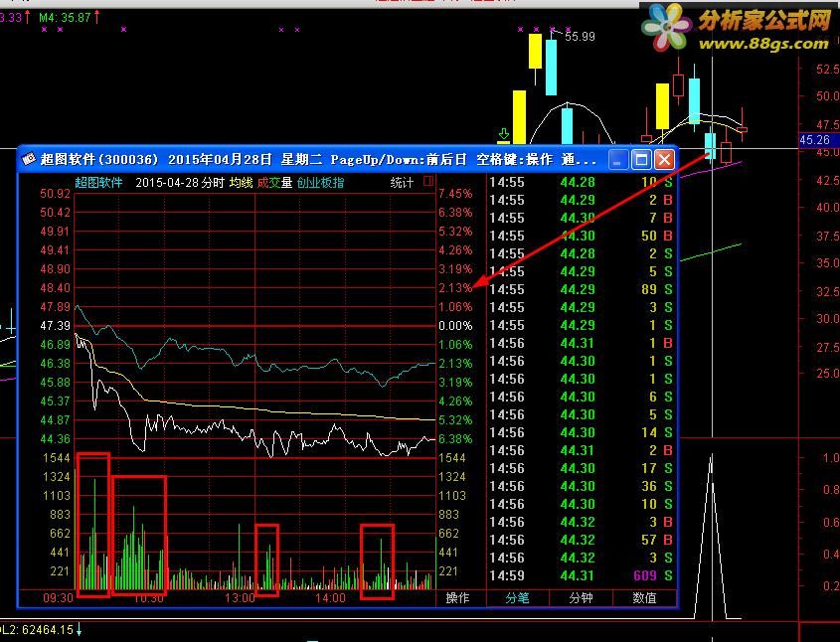Select the 14:59 tick row with 609 volume

tap(582, 575)
